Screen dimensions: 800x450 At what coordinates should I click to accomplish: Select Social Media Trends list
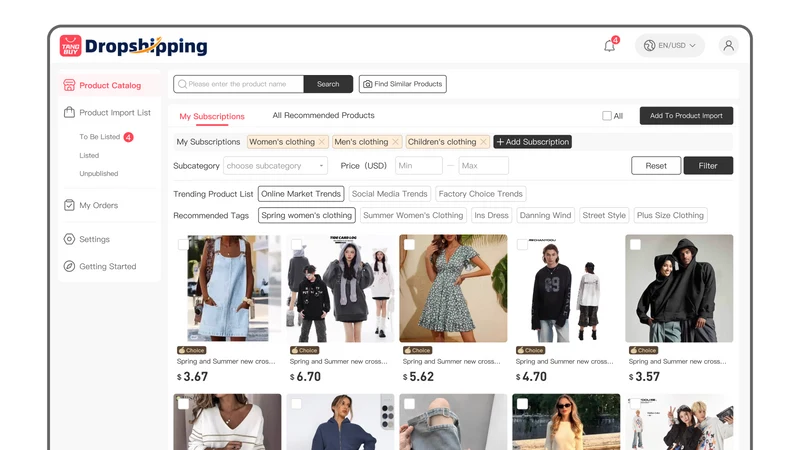(389, 194)
